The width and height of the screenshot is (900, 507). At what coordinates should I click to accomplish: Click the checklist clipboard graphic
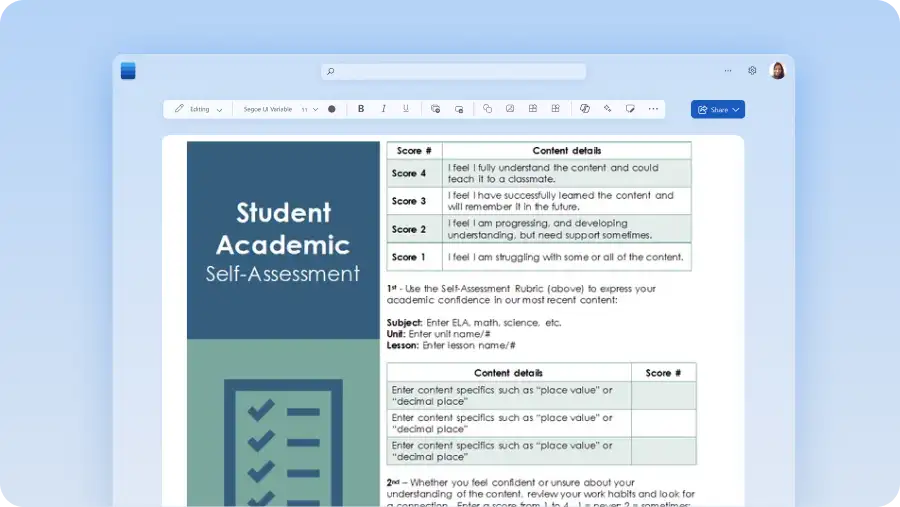(x=283, y=442)
